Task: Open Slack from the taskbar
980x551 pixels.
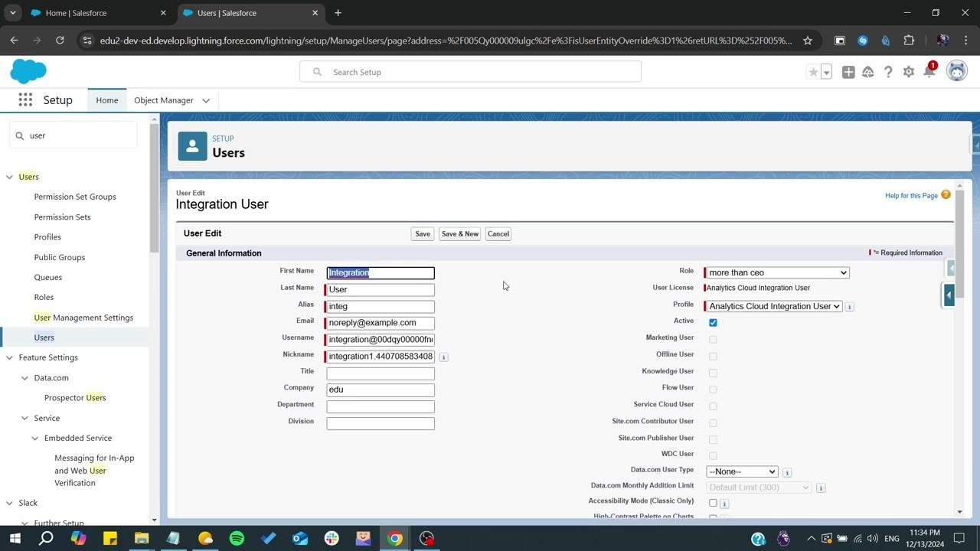Action: 332,539
